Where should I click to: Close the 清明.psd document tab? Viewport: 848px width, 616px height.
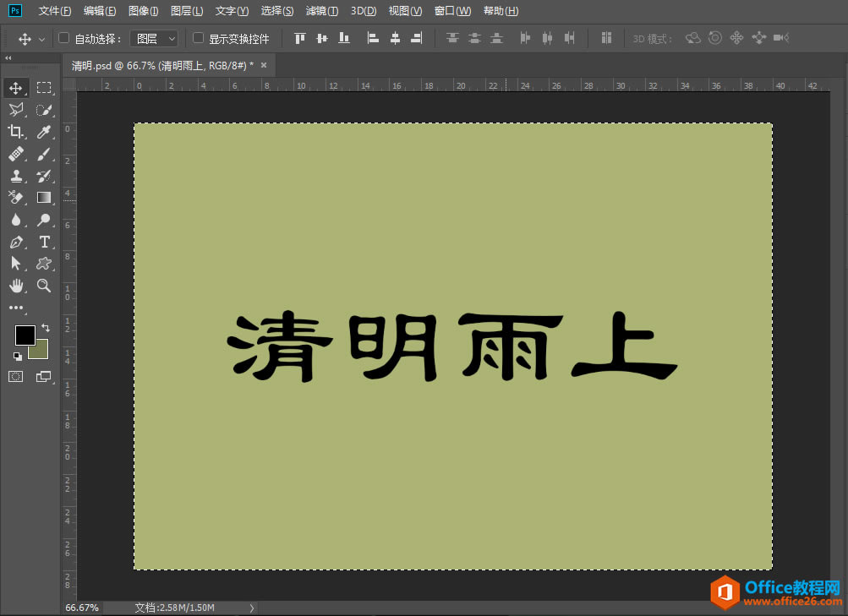click(x=264, y=65)
